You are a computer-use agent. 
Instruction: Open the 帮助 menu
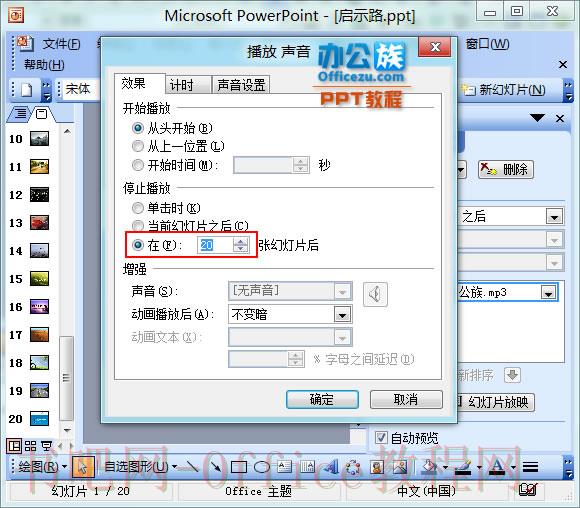pyautogui.click(x=44, y=65)
